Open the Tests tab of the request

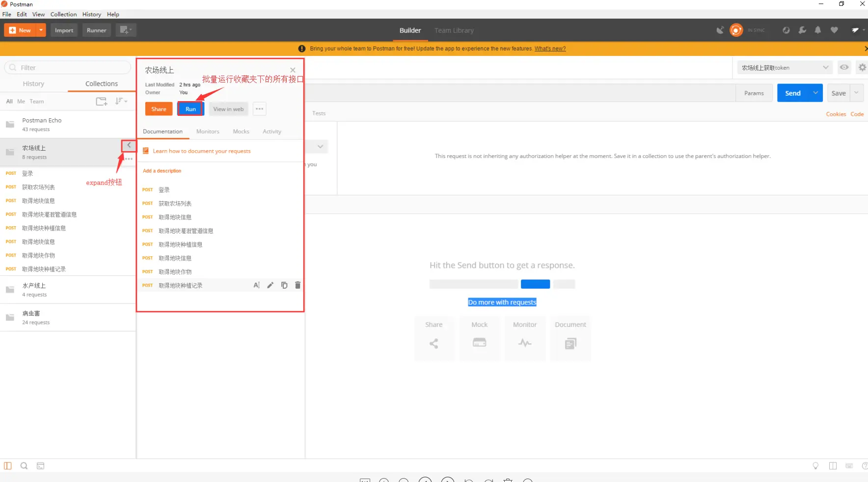click(x=319, y=113)
